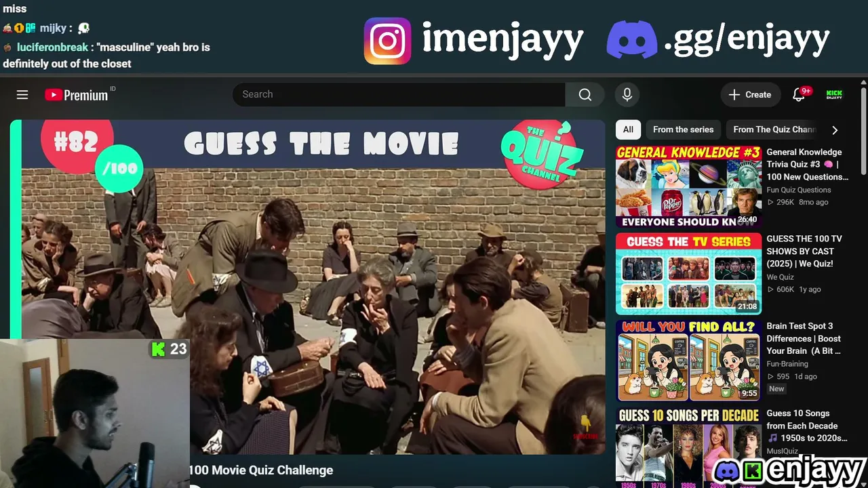Click the page's vertical scrollbar thumb

(x=863, y=130)
